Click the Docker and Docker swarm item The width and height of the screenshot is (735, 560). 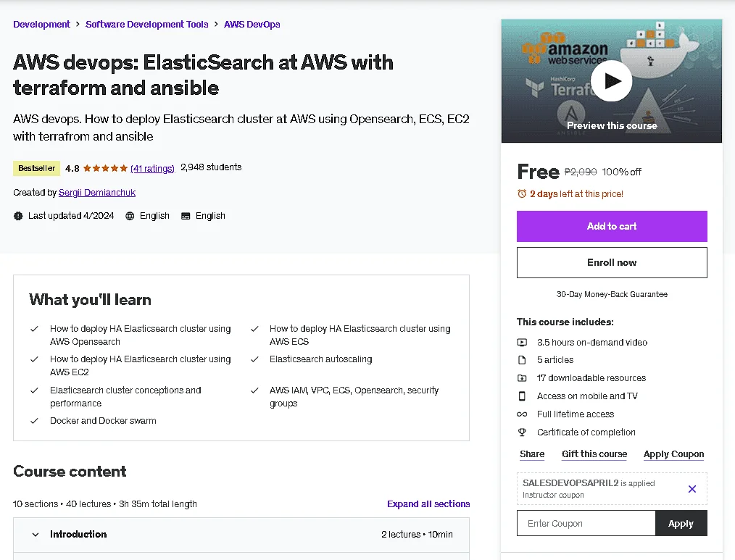pyautogui.click(x=103, y=421)
